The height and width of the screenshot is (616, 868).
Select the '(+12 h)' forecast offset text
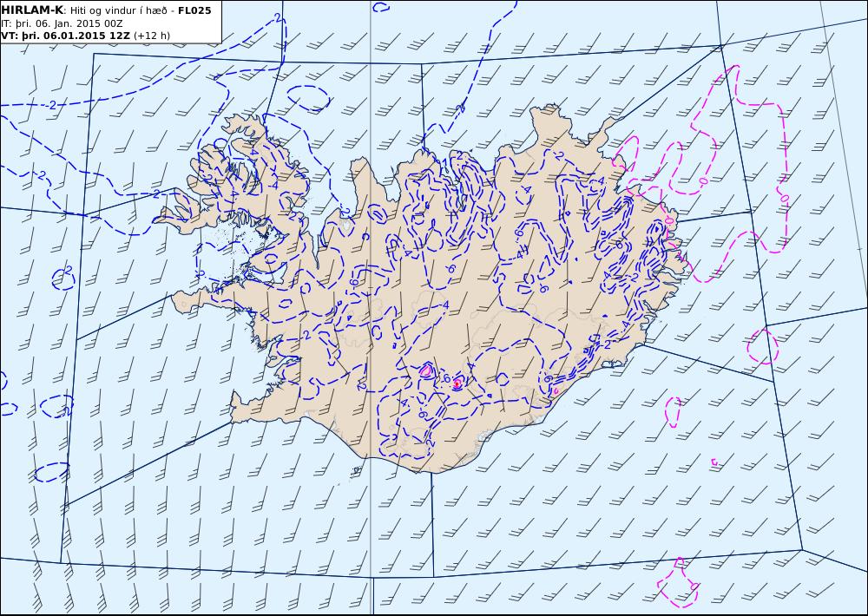[152, 36]
